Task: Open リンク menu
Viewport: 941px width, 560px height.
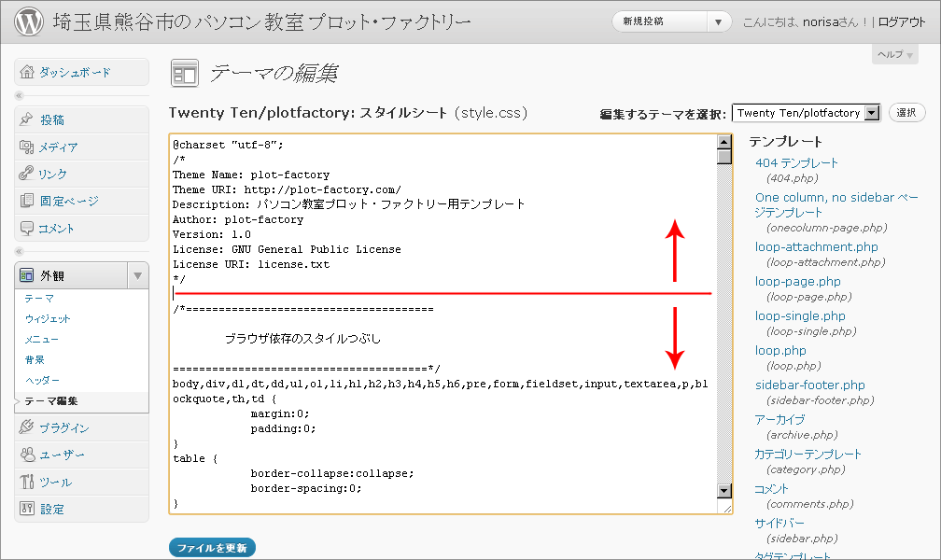Action: (52, 174)
